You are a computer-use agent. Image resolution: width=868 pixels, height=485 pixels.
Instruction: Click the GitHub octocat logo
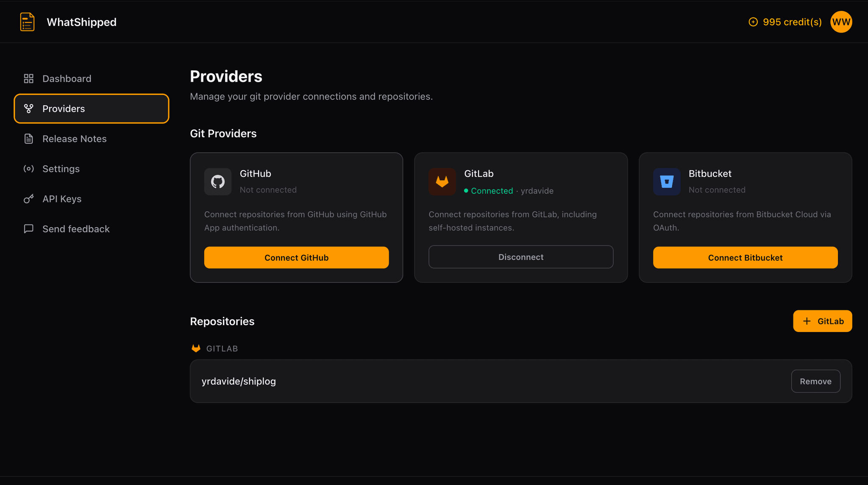click(218, 181)
